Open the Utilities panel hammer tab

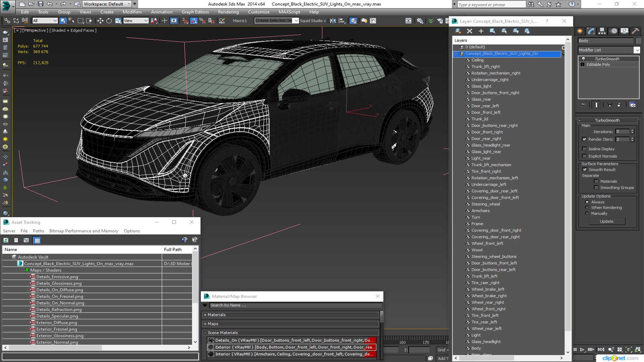click(x=635, y=31)
